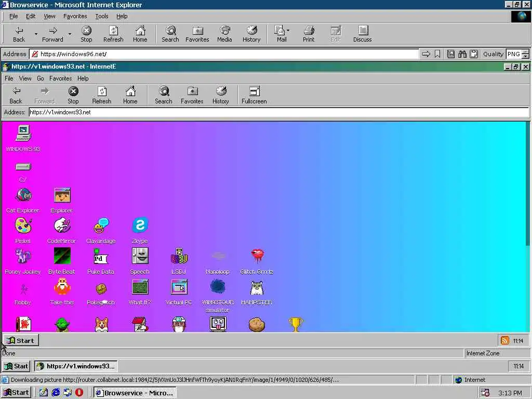The width and height of the screenshot is (532, 399).
Task: Open the Back history dropdown arrow
Action: 36,34
